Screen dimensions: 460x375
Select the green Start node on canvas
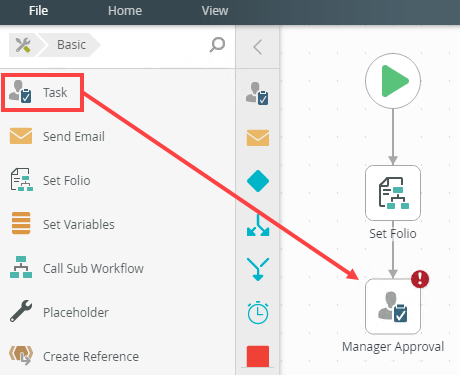[393, 81]
